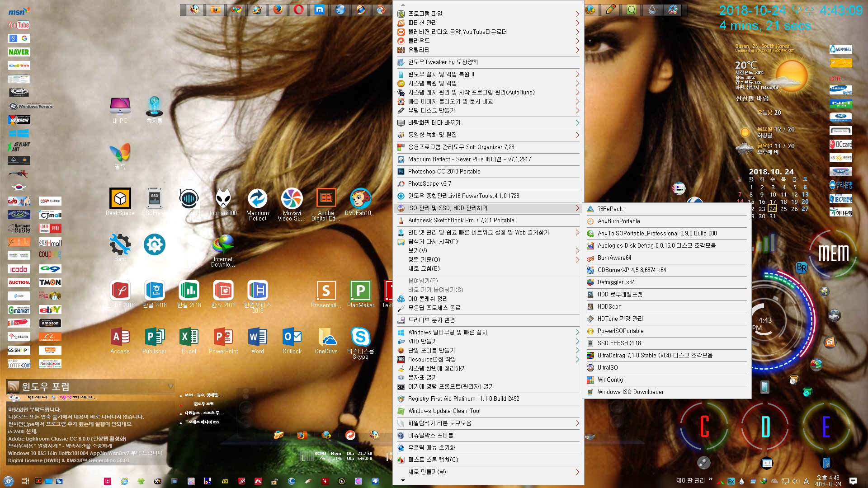
Task: Open 한글 2018 desktop icon
Action: 155,294
